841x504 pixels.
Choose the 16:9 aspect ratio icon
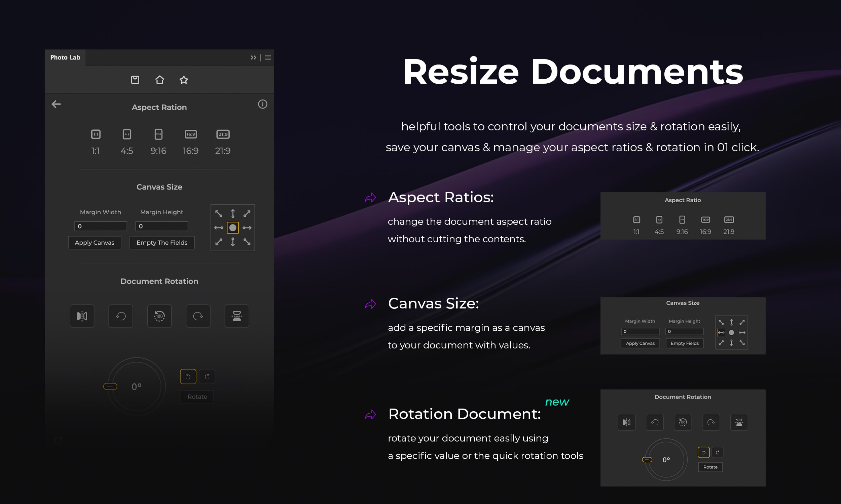click(x=190, y=134)
